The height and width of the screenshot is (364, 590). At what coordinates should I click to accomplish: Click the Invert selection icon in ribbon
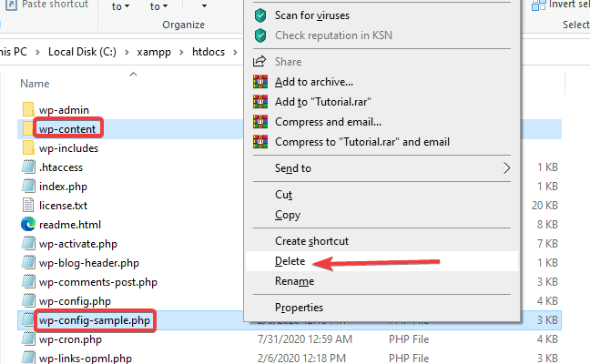click(539, 5)
